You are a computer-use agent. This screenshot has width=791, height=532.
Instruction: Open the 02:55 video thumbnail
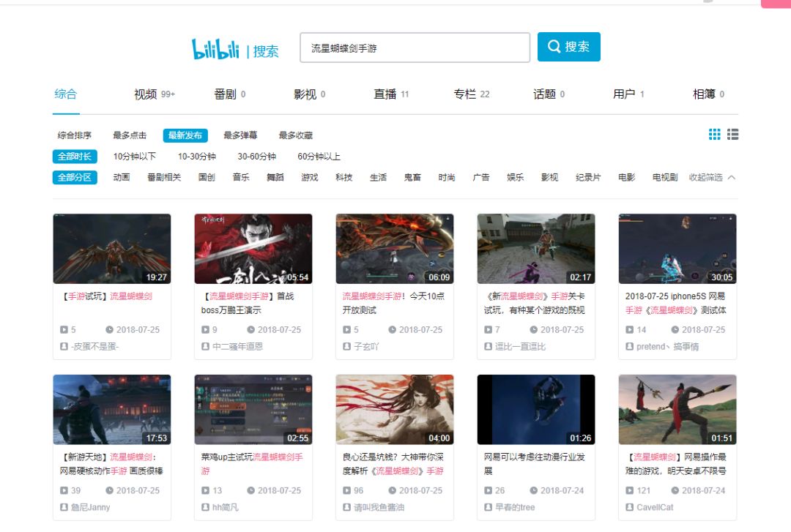point(253,410)
